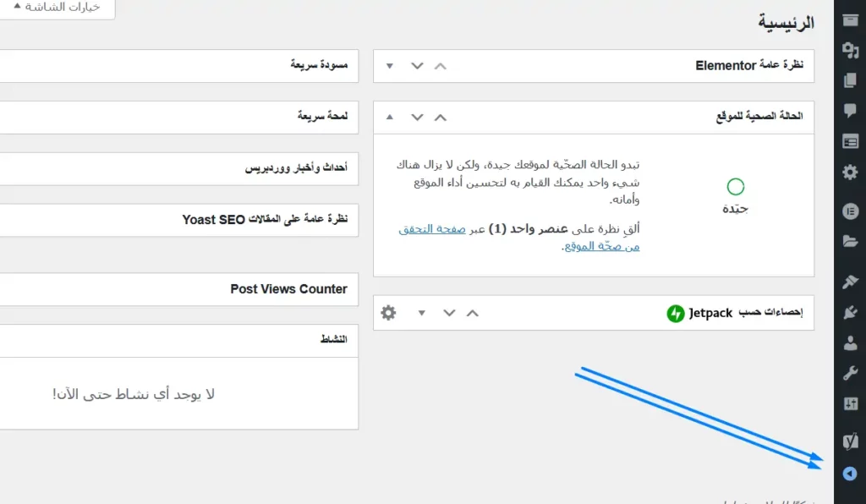This screenshot has width=866, height=504.
Task: Click the نظرة عامة Elementor widget title
Action: tap(749, 65)
